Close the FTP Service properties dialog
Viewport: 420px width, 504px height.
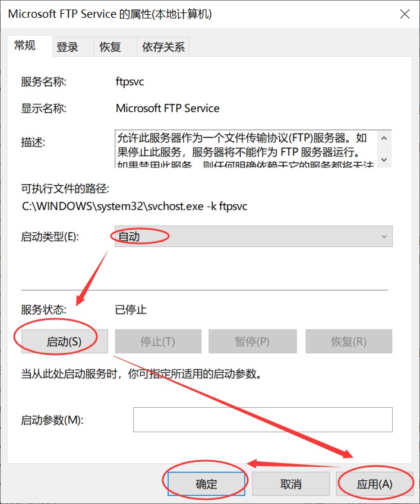coord(405,14)
